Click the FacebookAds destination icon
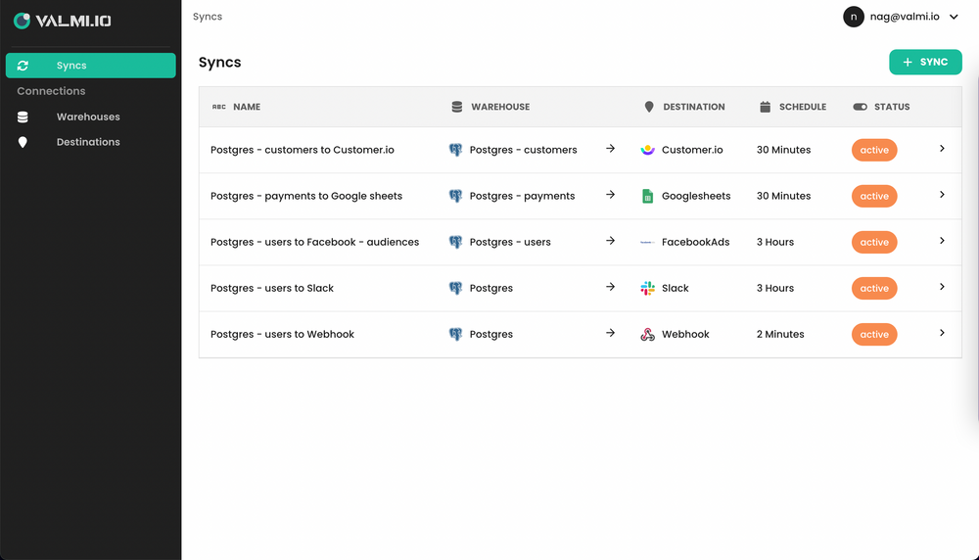The height and width of the screenshot is (560, 979). (x=647, y=242)
